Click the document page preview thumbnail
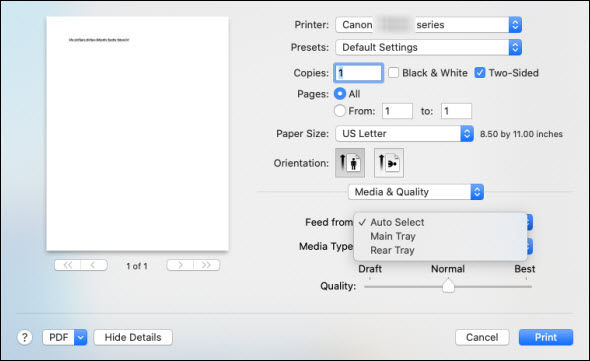The image size is (590, 361). click(x=137, y=133)
